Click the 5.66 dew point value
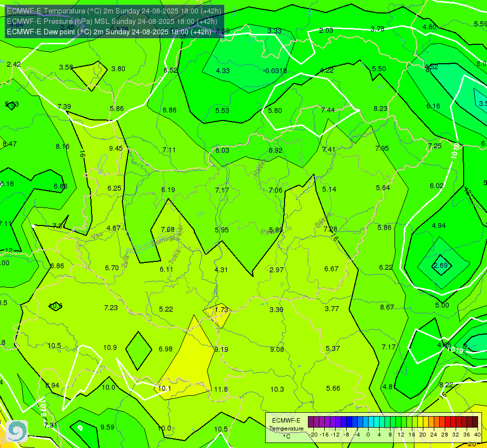Image resolution: width=487 pixels, height=448 pixels. (333, 388)
